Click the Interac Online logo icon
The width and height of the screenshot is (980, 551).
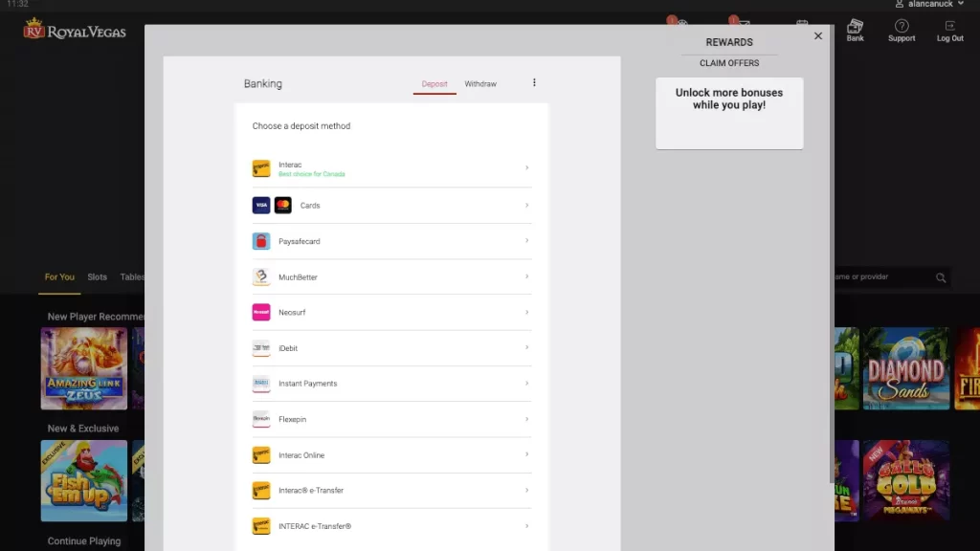(x=261, y=454)
